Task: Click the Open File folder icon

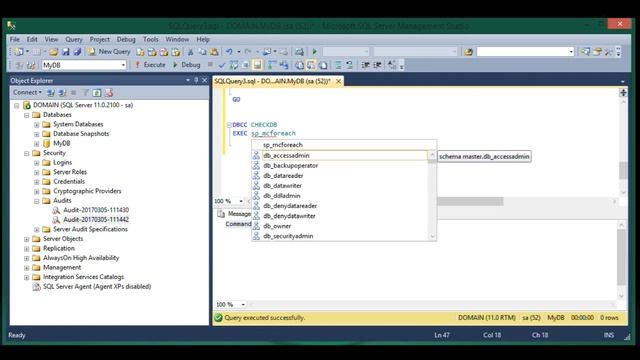Action: coord(53,52)
